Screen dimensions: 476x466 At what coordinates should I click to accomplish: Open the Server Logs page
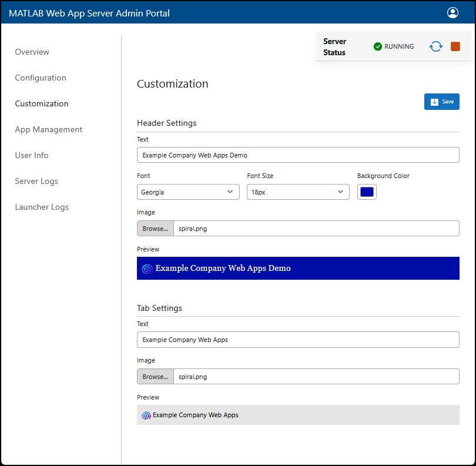pos(36,181)
